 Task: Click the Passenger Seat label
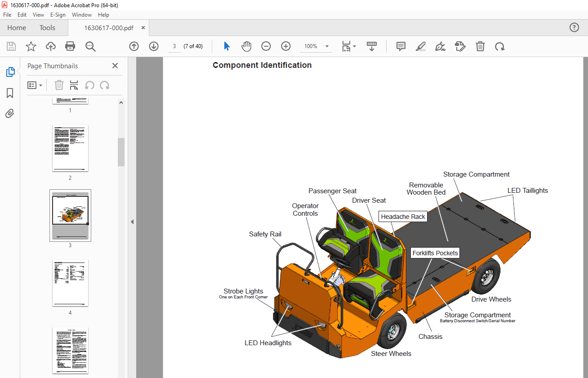[333, 191]
